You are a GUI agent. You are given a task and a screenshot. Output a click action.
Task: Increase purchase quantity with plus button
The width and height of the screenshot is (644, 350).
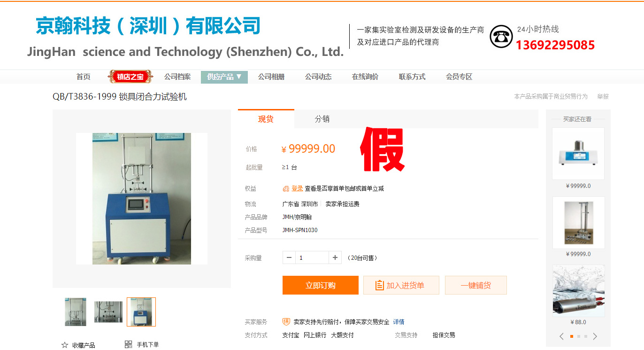335,257
